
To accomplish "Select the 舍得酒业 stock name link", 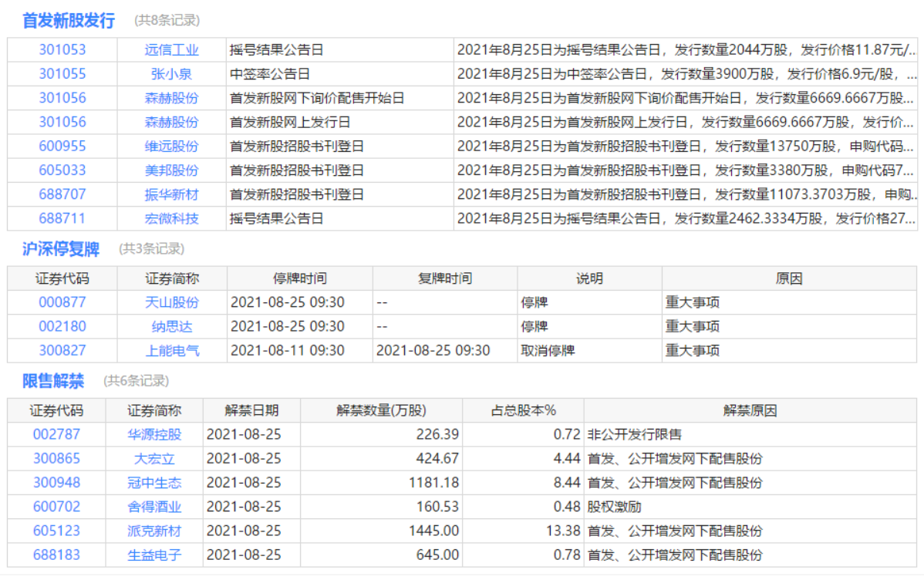I will tap(154, 507).
